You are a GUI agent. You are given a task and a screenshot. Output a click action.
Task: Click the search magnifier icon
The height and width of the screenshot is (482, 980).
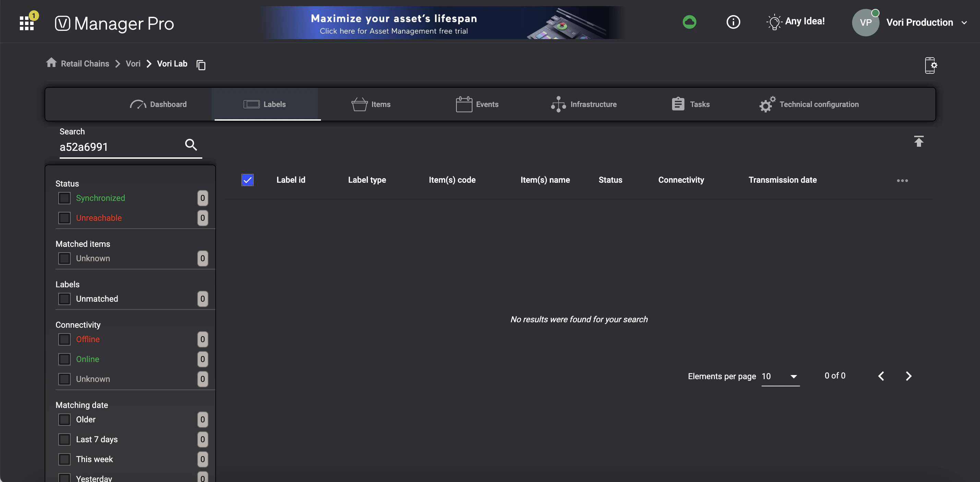pyautogui.click(x=191, y=145)
